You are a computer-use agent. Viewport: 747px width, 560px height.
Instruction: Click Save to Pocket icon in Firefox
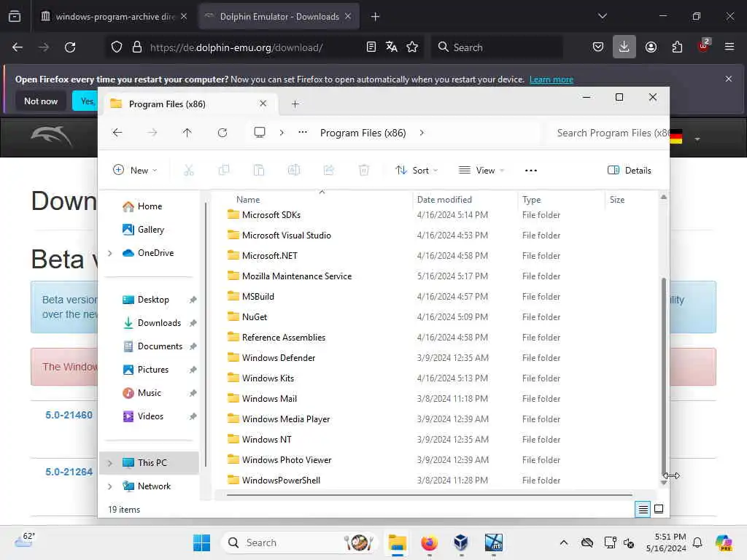point(598,47)
